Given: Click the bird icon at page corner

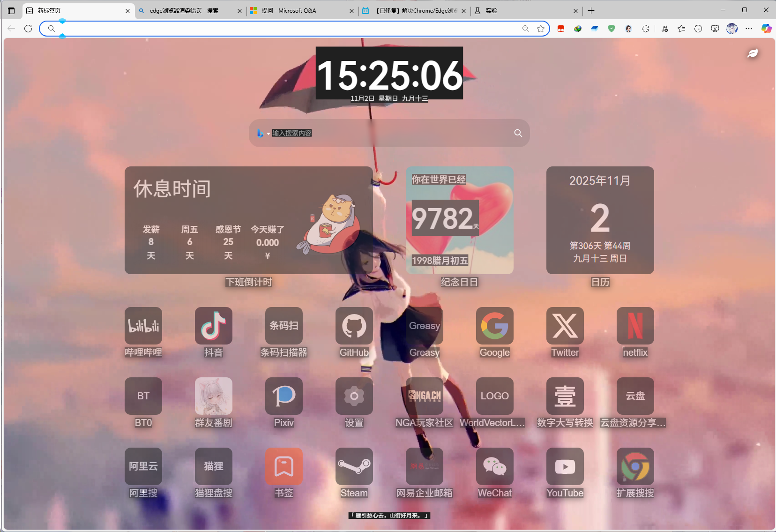Looking at the screenshot, I should pyautogui.click(x=753, y=53).
